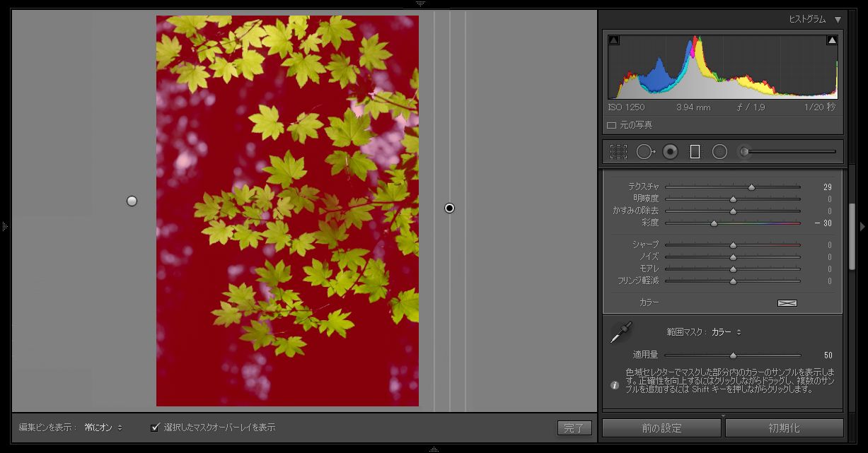
Task: Click the 明瞭度 slider handle
Action: [x=733, y=200]
